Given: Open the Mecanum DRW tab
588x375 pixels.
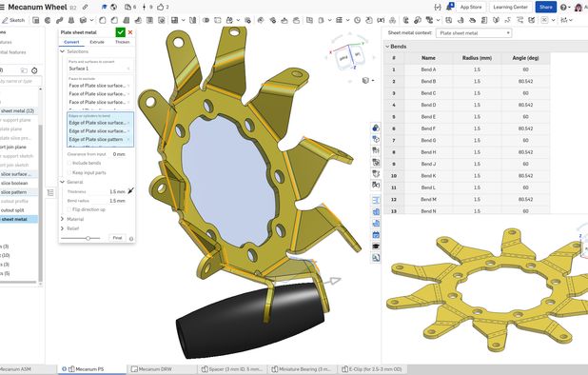Looking at the screenshot, I should (154, 369).
